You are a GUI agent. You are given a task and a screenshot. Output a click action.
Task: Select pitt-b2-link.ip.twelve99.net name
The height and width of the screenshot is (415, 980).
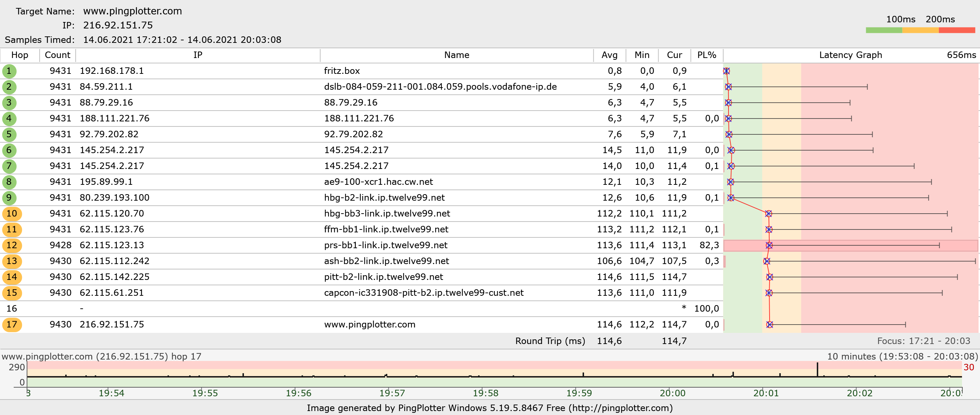[383, 277]
